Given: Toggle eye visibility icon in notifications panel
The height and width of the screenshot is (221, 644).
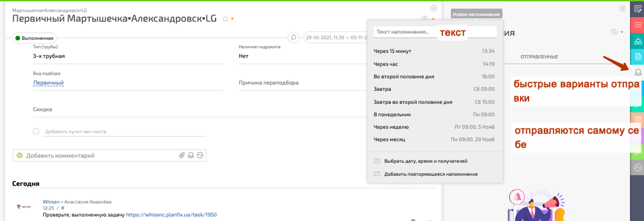Looking at the screenshot, I should pyautogui.click(x=614, y=32).
